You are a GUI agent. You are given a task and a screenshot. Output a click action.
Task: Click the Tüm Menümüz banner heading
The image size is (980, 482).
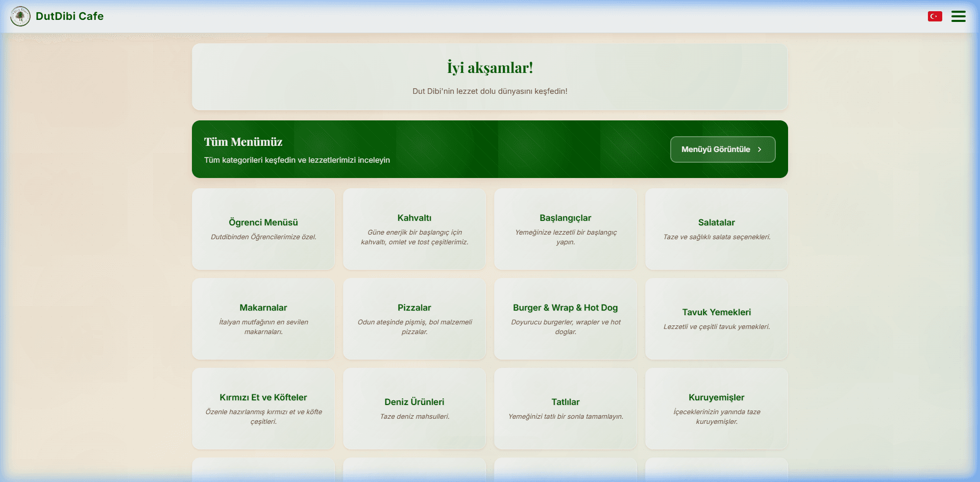coord(243,142)
